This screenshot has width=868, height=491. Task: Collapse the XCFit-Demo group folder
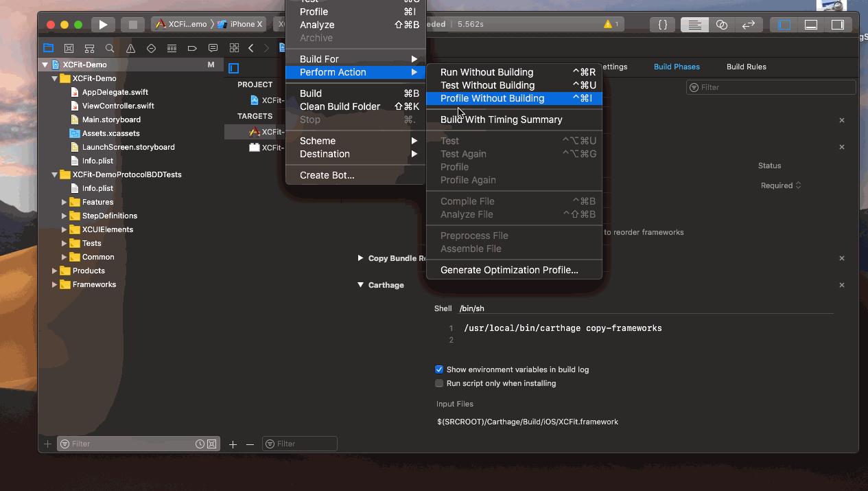click(x=55, y=78)
